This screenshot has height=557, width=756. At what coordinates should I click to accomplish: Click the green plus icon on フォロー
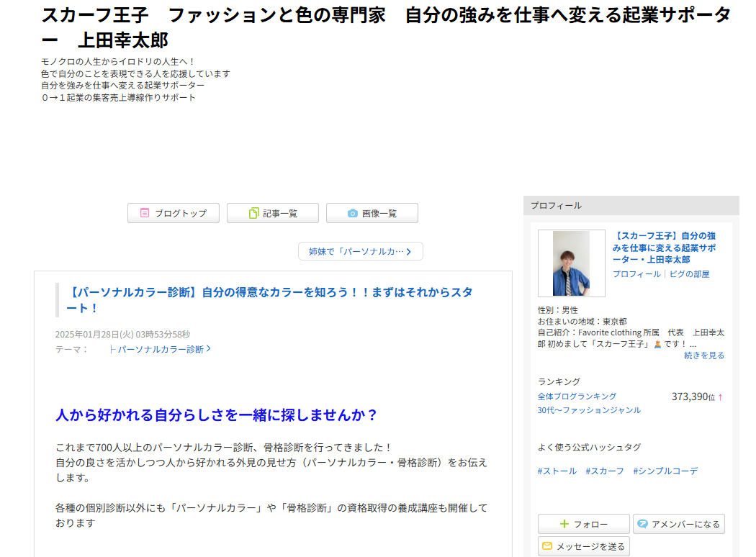(x=564, y=525)
